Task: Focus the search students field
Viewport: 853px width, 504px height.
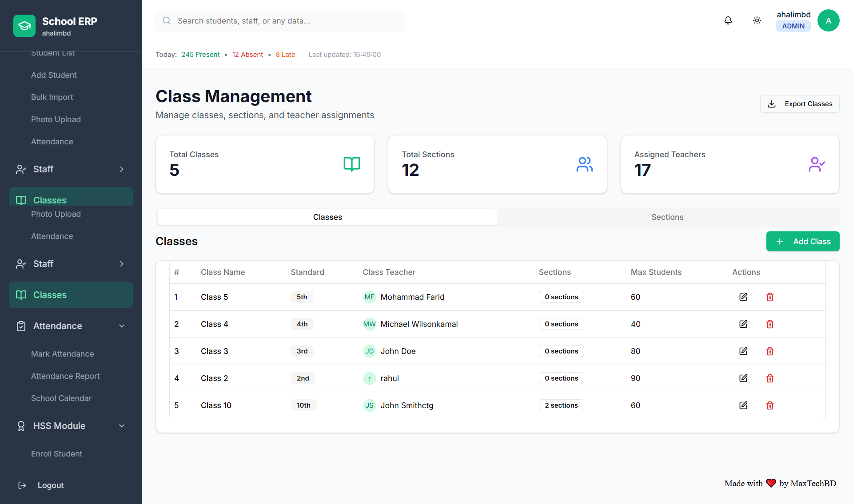Action: point(280,21)
